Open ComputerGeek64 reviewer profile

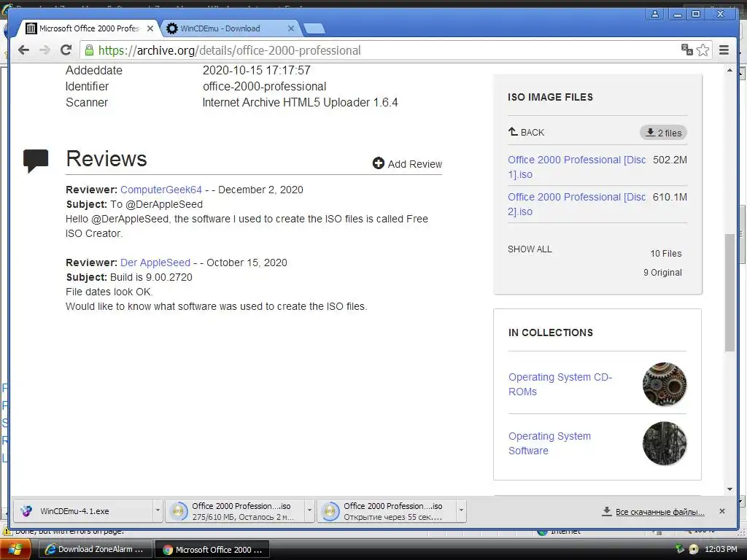pos(161,190)
